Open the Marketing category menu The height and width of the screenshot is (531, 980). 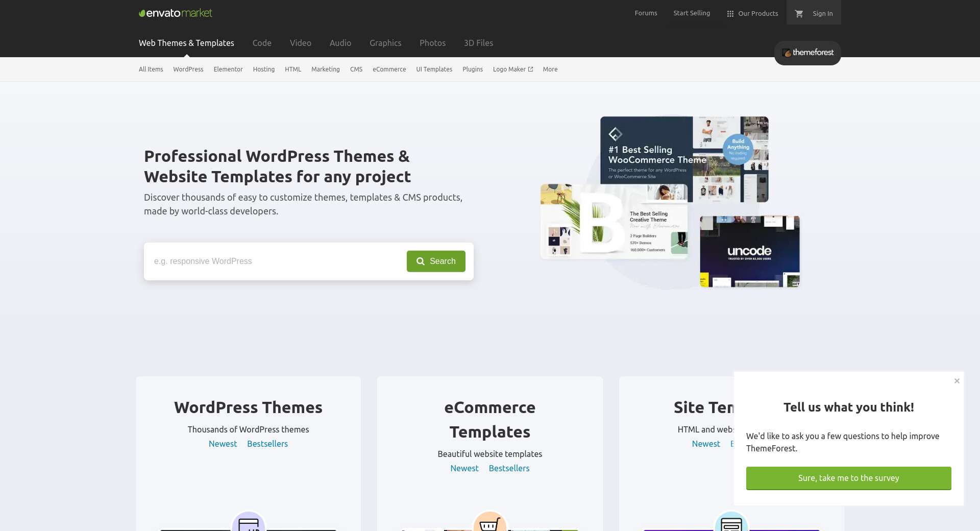326,69
